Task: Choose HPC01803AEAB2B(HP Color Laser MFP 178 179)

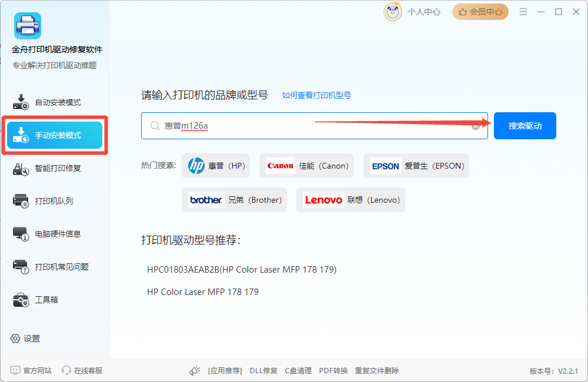Action: pos(242,270)
